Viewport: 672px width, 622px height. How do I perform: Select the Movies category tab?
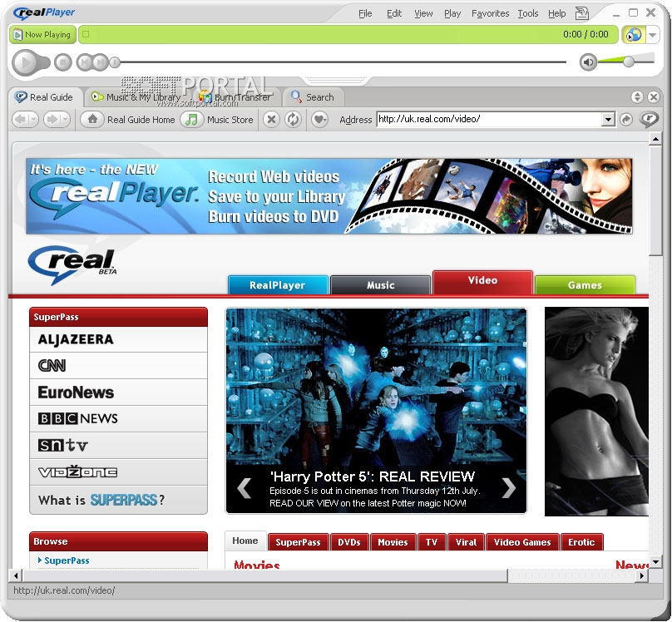click(393, 542)
